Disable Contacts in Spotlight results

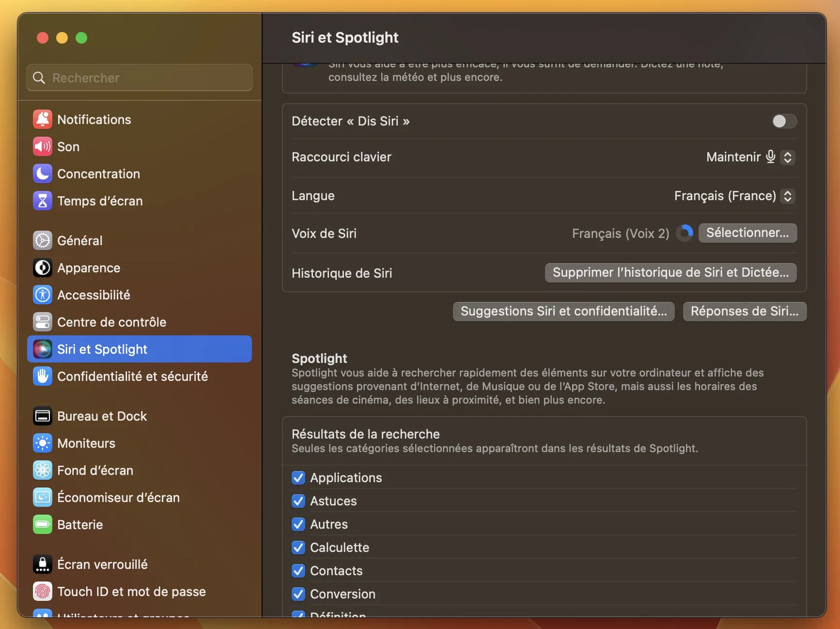[298, 571]
